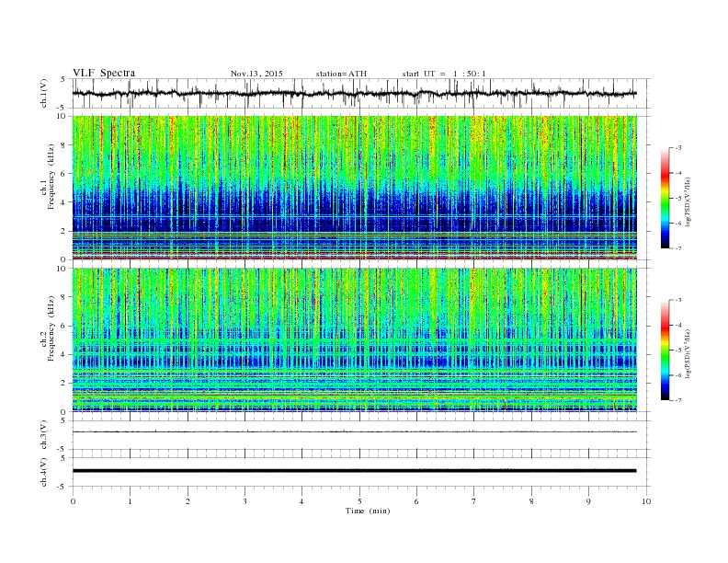This screenshot has height=563, width=728.
Task: Click the "ch.1(V)" waveform axis label
Action: [x=44, y=93]
